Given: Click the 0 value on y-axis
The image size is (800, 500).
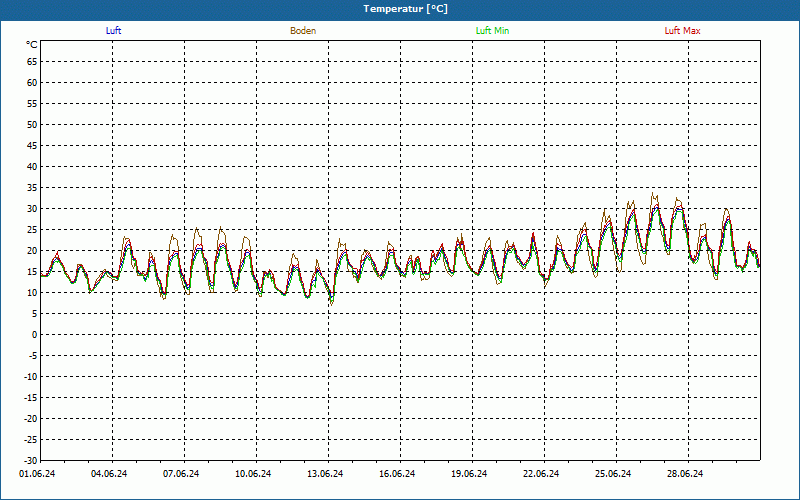Looking at the screenshot, I should [x=35, y=335].
